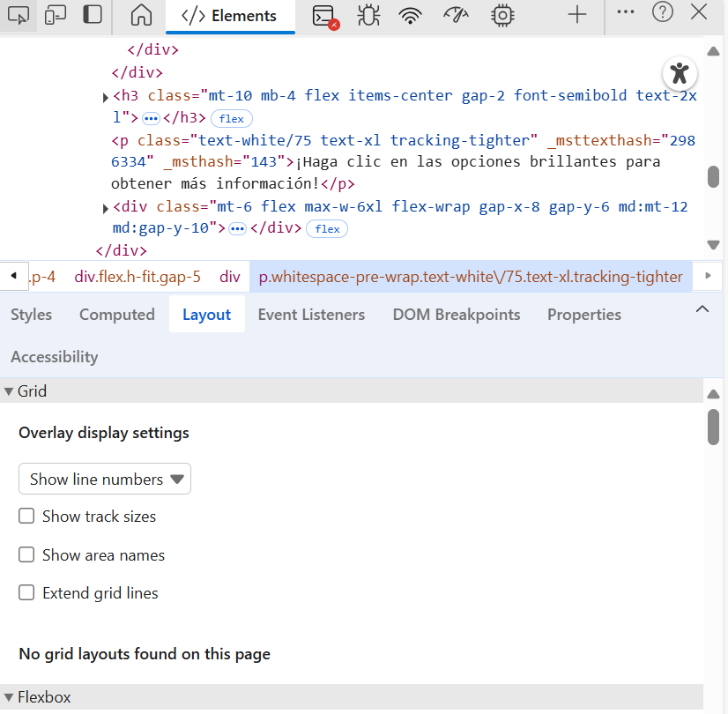Screen dimensions: 728x714
Task: Expand the h3 element node
Action: pos(106,97)
